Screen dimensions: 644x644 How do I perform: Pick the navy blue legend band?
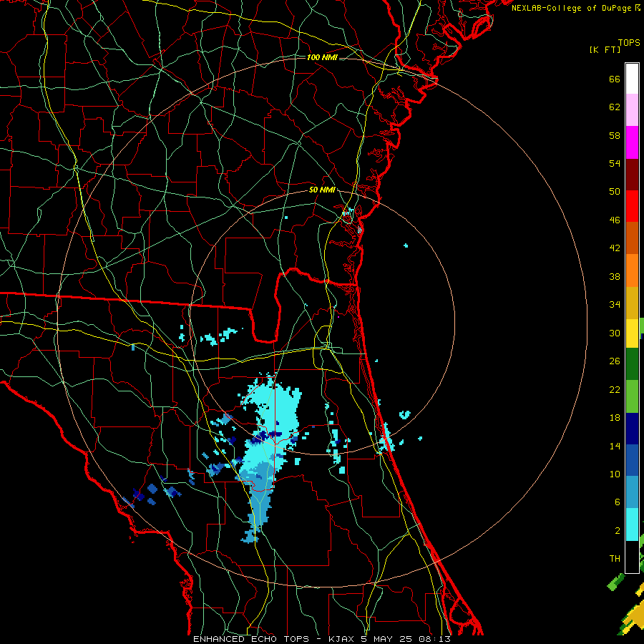coord(632,429)
